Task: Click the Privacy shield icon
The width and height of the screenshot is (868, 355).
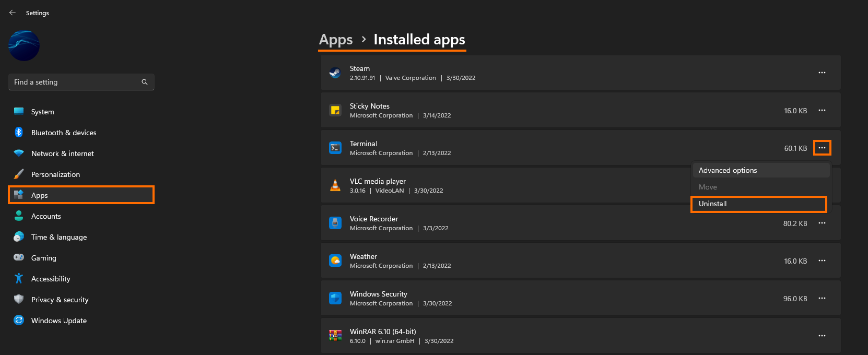Action: tap(19, 299)
